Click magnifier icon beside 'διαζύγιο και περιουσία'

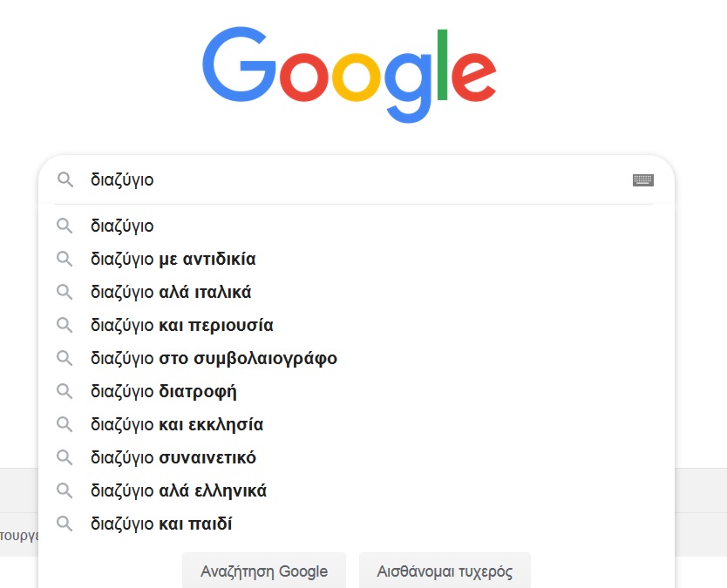(x=65, y=325)
